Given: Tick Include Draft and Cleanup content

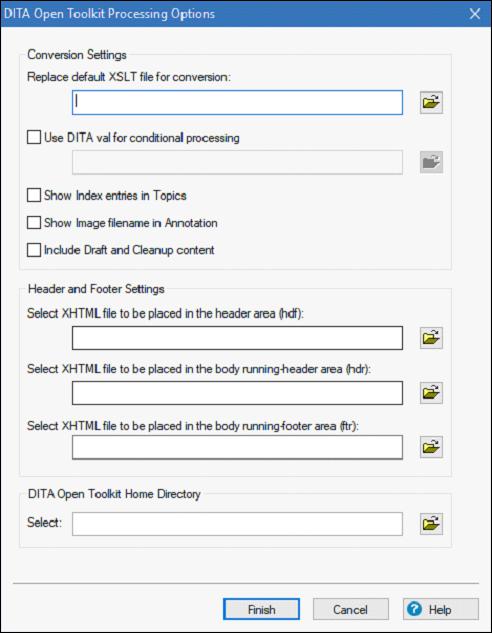Looking at the screenshot, I should click(34, 250).
